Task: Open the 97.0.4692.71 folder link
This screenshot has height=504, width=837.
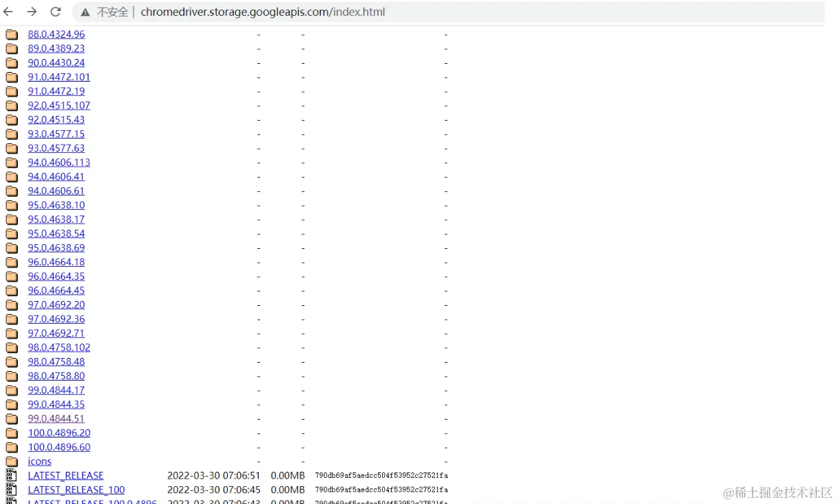Action: 56,333
